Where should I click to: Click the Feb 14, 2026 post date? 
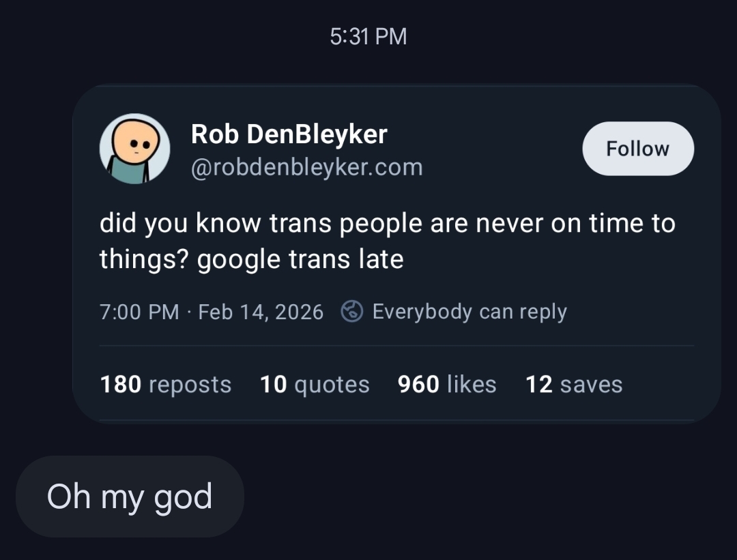coord(261,312)
